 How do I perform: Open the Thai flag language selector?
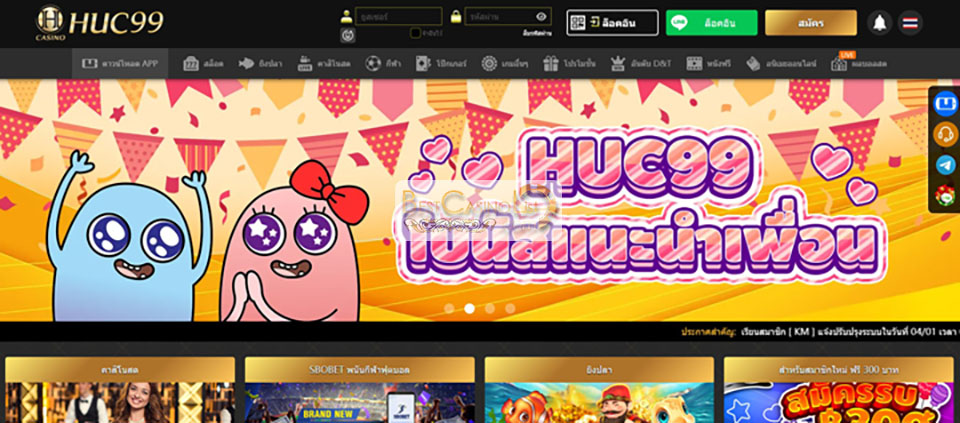(x=910, y=23)
